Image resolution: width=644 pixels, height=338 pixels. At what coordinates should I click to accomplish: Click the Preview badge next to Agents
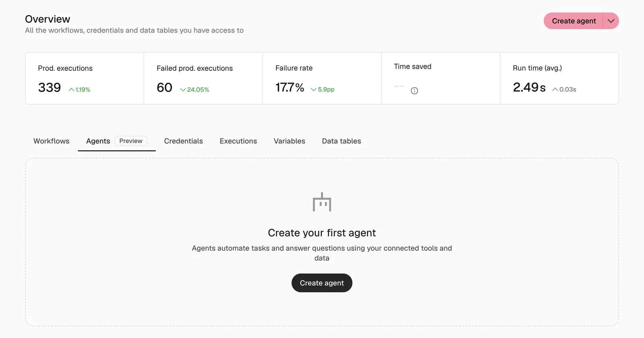pos(131,141)
